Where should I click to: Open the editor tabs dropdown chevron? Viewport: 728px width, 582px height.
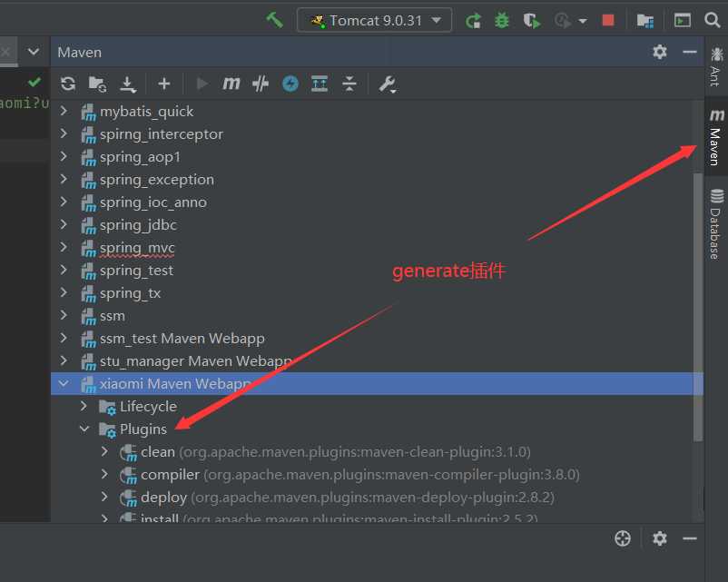pyautogui.click(x=34, y=51)
